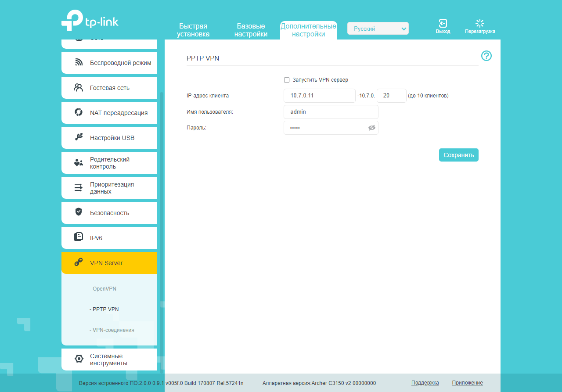Screen dimensions: 562x392
Task: Open the Поддержка link
Action: click(x=425, y=383)
